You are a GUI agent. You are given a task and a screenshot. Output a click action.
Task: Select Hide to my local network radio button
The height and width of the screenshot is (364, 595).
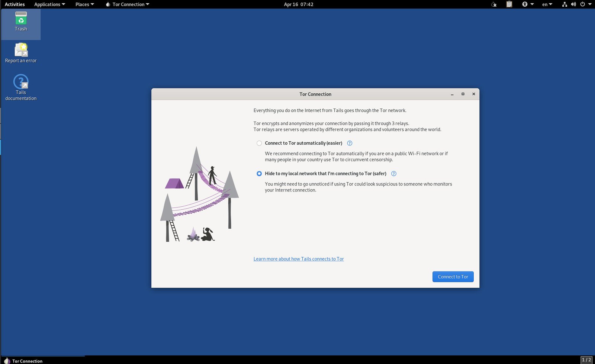[x=259, y=174]
